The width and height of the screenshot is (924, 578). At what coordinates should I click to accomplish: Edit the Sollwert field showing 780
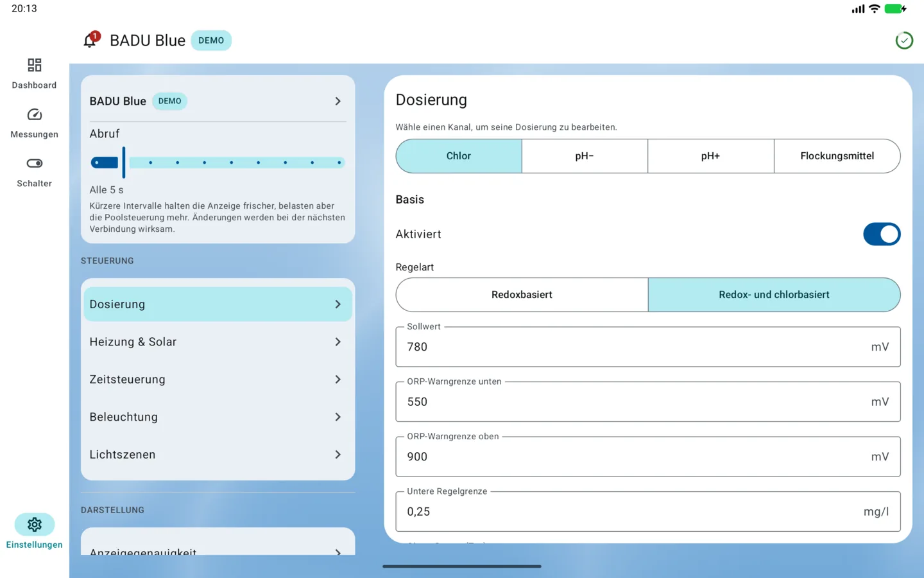[x=648, y=347]
